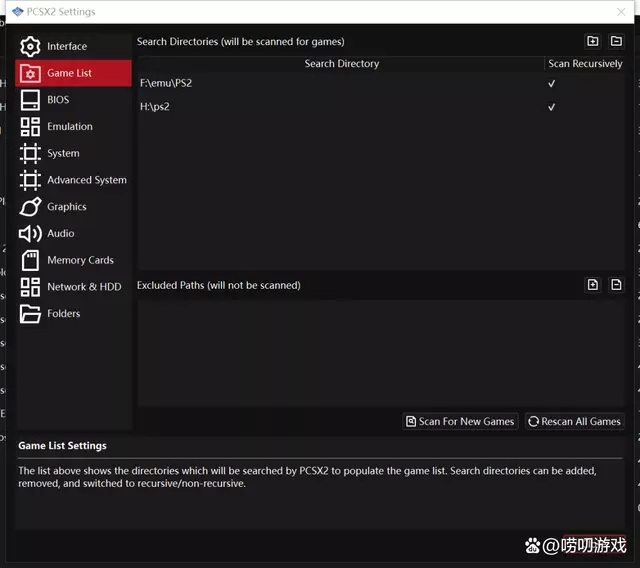Image resolution: width=640 pixels, height=568 pixels.
Task: Click the add excluded path icon
Action: (593, 284)
